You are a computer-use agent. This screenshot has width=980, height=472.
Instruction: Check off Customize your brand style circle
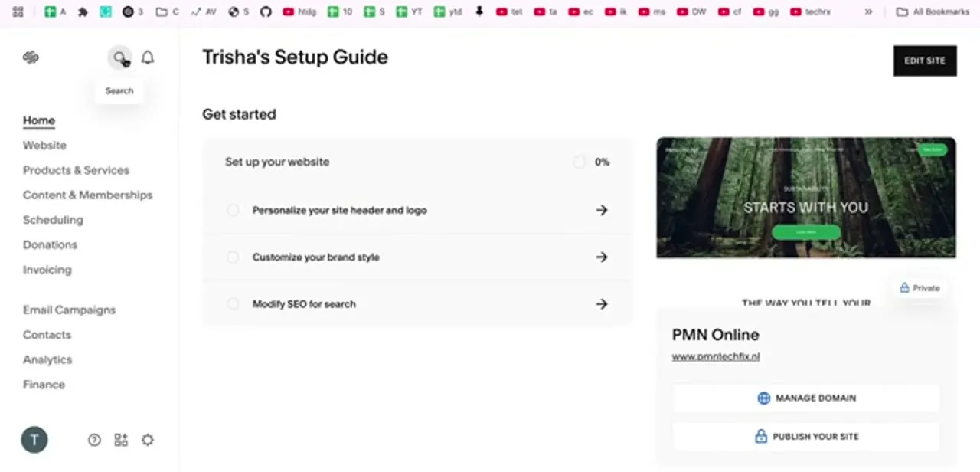(233, 257)
